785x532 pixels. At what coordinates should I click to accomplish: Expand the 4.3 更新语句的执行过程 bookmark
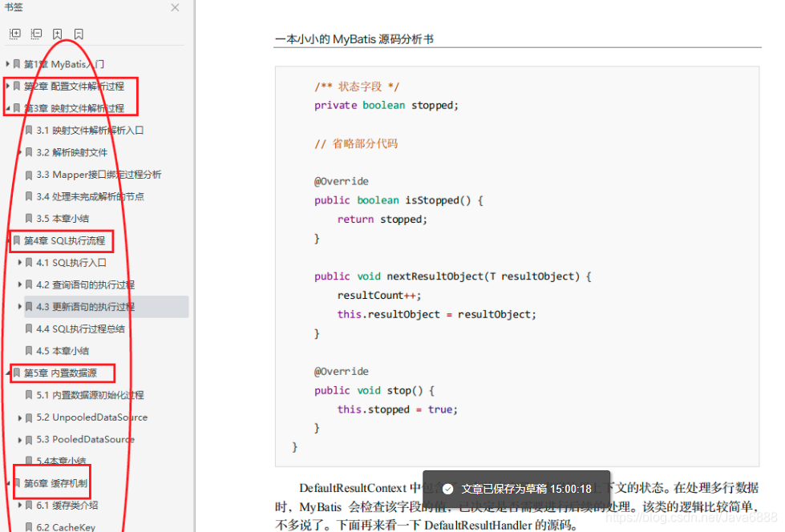[x=19, y=306]
